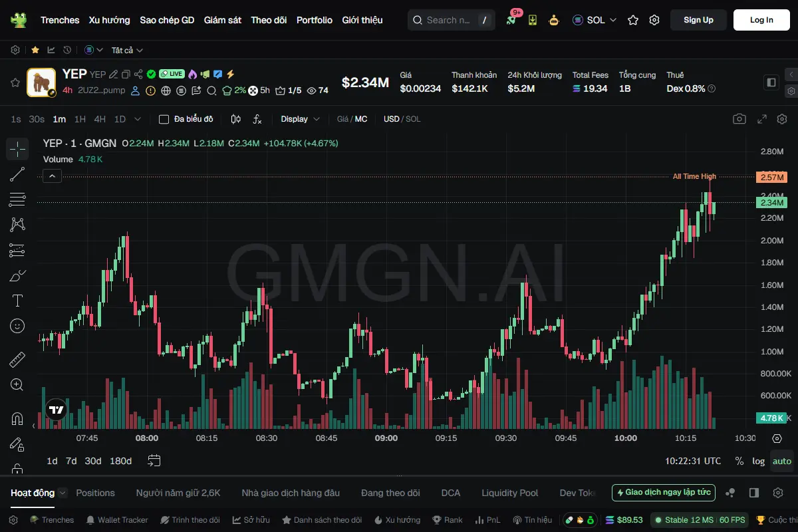Copy the YEP token name
The width and height of the screenshot is (798, 532).
[x=126, y=74]
